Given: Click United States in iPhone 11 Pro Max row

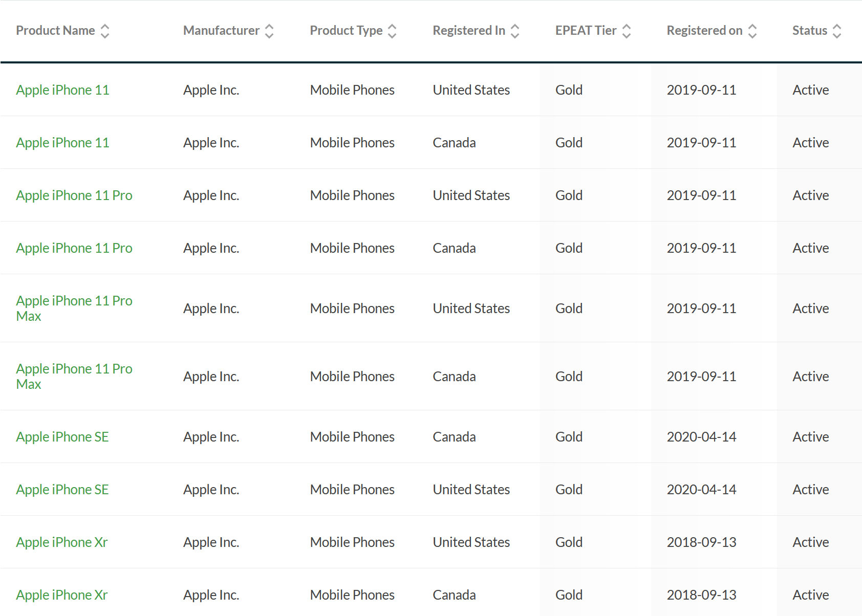Looking at the screenshot, I should (x=471, y=309).
